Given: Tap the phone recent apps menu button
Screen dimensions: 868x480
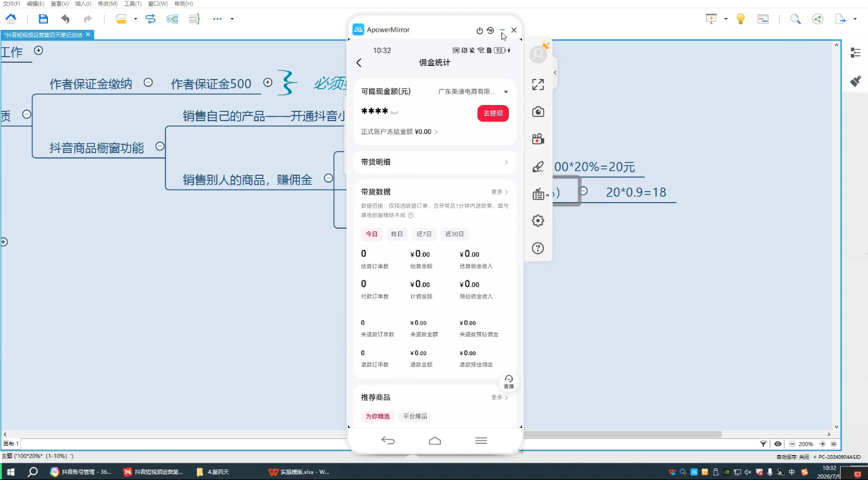Looking at the screenshot, I should point(481,441).
